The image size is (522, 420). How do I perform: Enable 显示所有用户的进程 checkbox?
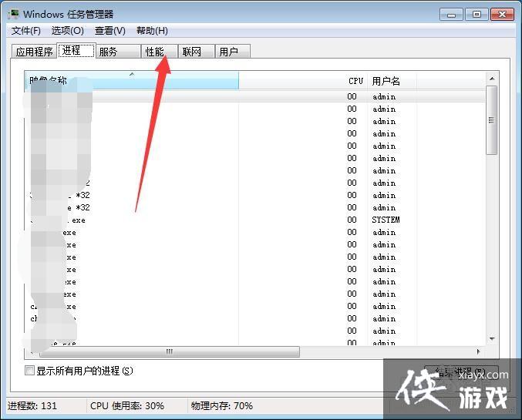click(x=29, y=371)
